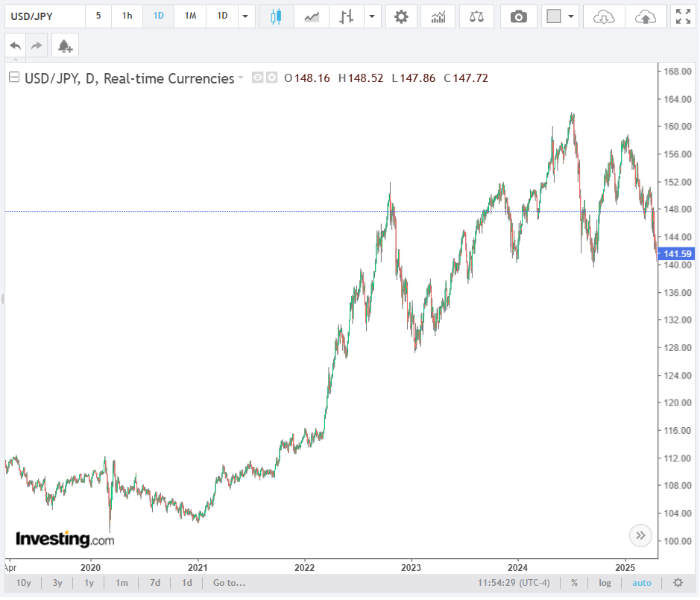Click the 11:54:29 (UTC-4) timezone
This screenshot has height=600, width=700.
(514, 583)
